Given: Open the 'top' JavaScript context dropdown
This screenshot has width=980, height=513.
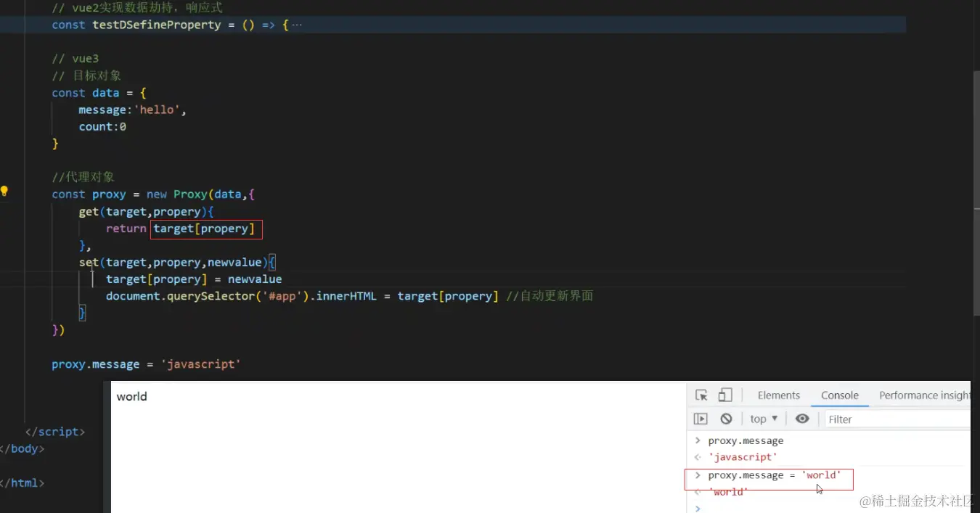Looking at the screenshot, I should (764, 419).
